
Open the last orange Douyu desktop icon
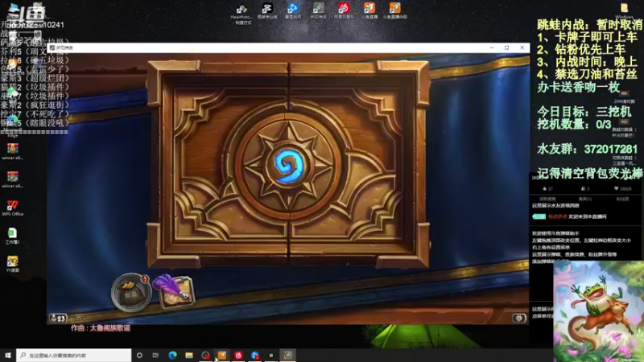coord(394,10)
